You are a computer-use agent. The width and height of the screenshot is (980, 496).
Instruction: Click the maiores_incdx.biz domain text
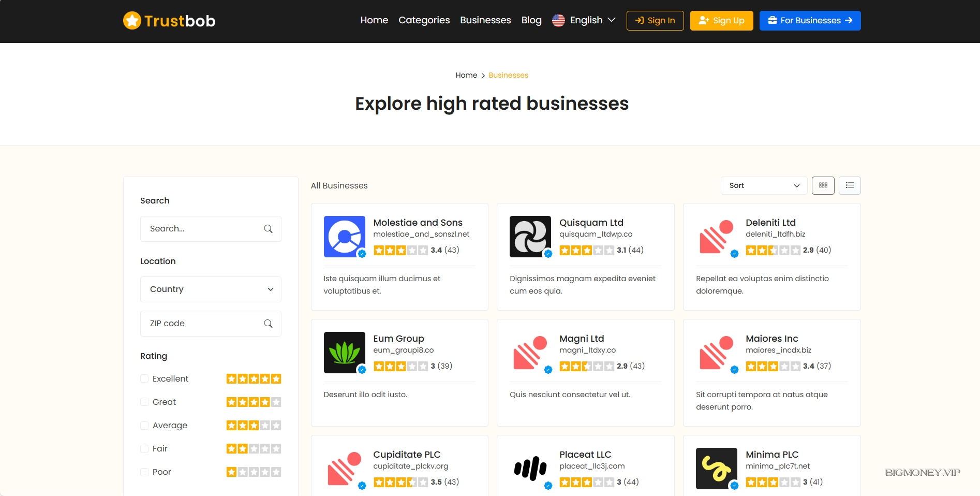pyautogui.click(x=779, y=351)
